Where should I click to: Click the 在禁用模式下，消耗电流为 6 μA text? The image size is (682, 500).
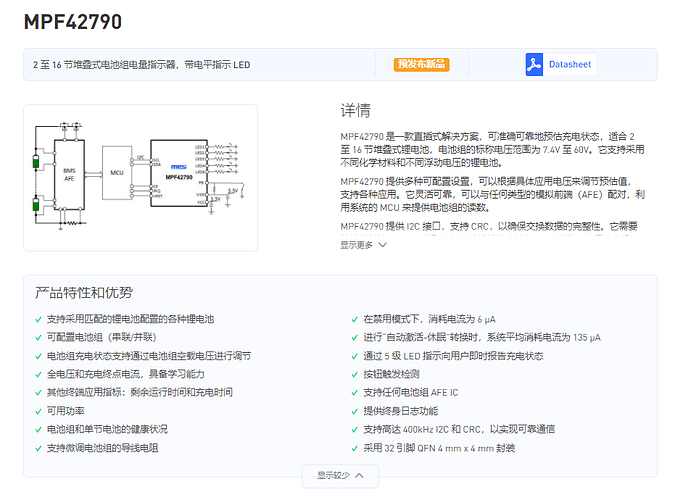429,319
